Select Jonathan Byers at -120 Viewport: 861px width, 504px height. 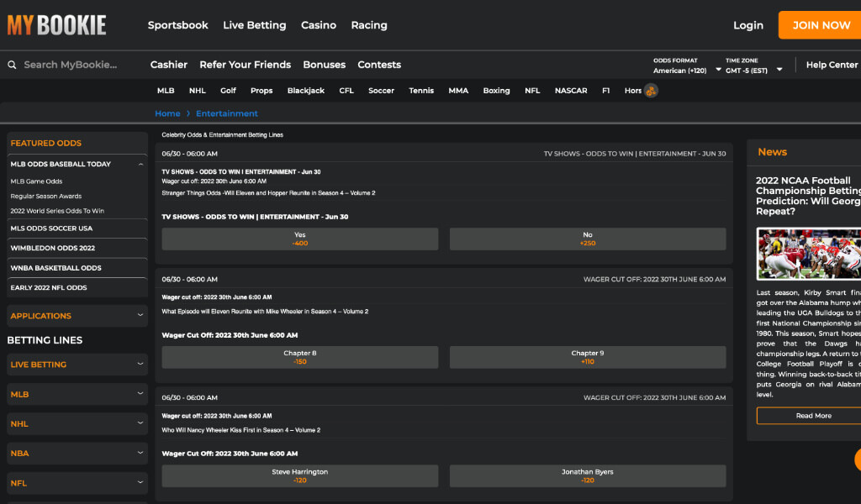pos(588,476)
